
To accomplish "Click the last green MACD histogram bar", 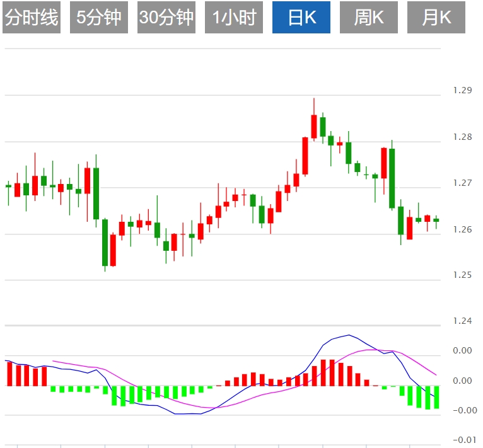I will pos(436,397).
